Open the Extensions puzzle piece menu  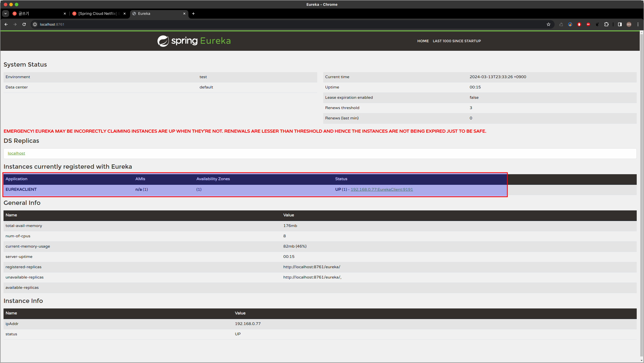coord(606,24)
